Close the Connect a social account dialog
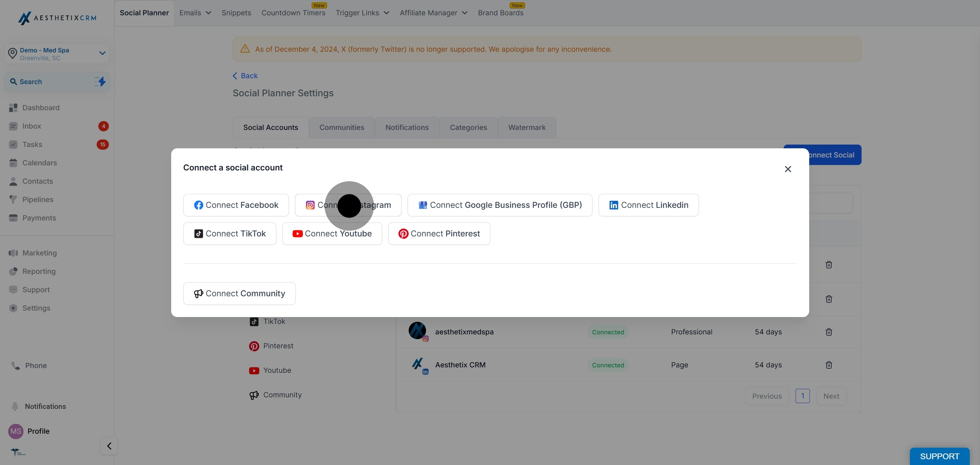The image size is (980, 465). [x=787, y=169]
